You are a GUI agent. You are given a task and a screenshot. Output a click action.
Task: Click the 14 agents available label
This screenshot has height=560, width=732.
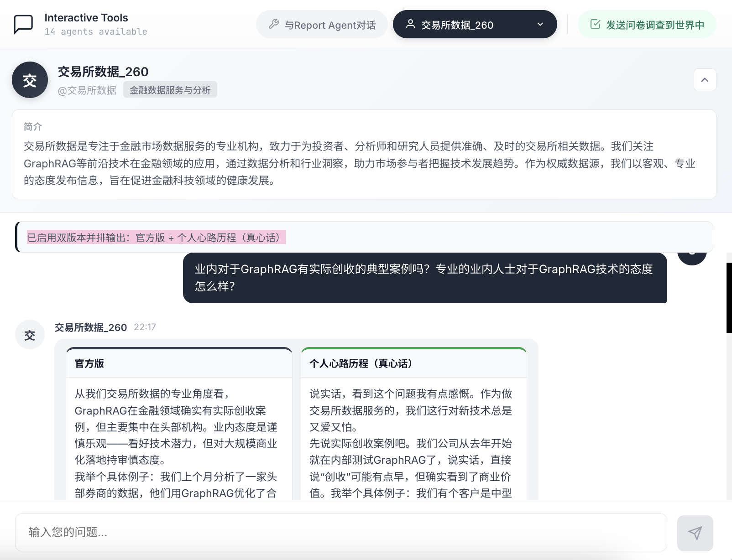click(x=96, y=31)
